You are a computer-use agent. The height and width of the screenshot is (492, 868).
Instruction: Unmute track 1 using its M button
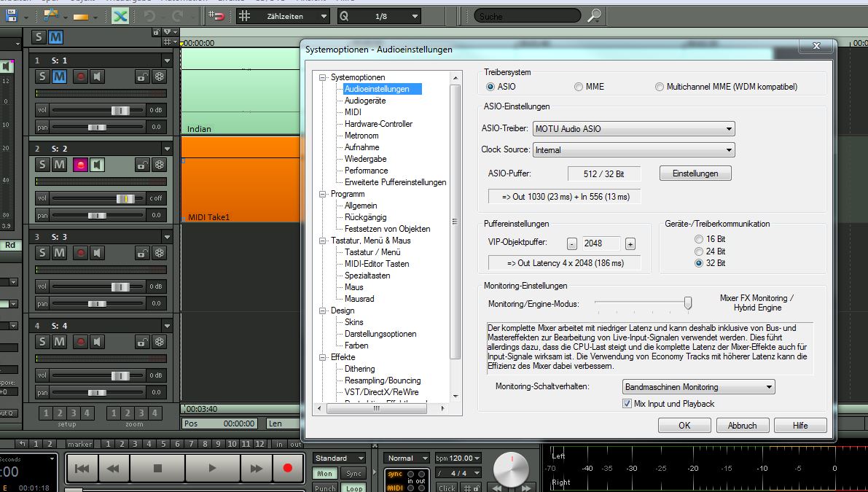(x=60, y=77)
